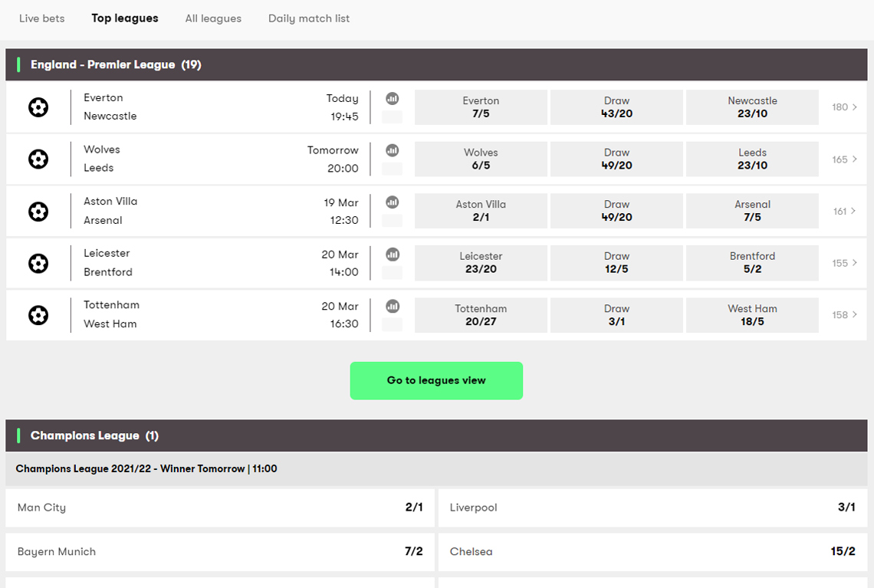
Task: Click the 20 Mar 14:00 kickoff time
Action: [340, 263]
